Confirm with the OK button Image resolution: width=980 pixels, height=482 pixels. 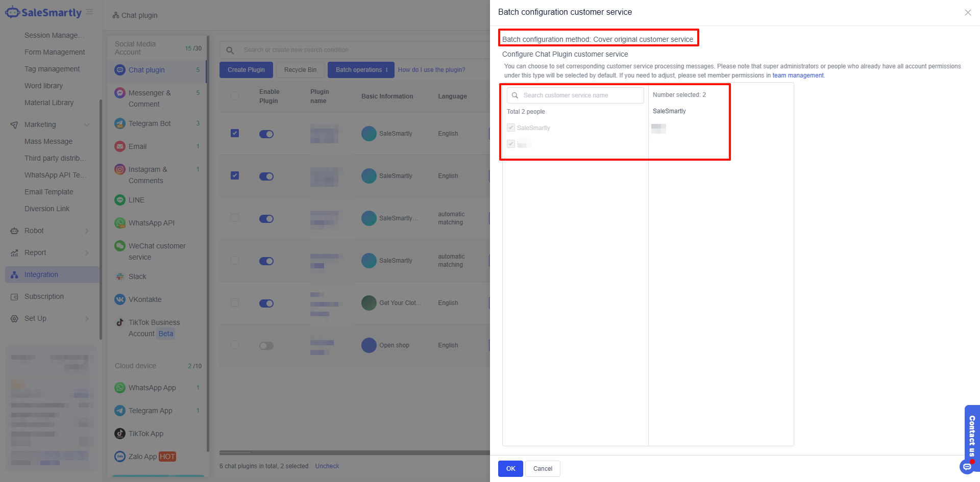tap(510, 469)
